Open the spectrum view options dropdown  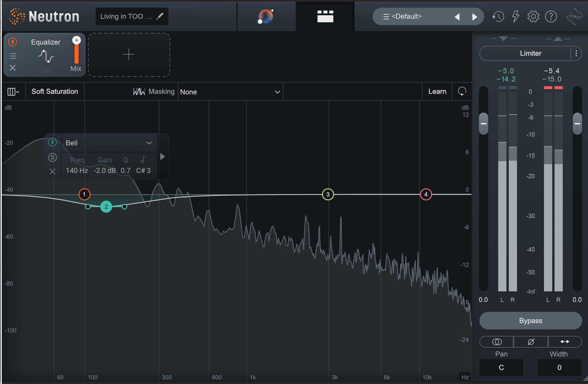(x=13, y=92)
